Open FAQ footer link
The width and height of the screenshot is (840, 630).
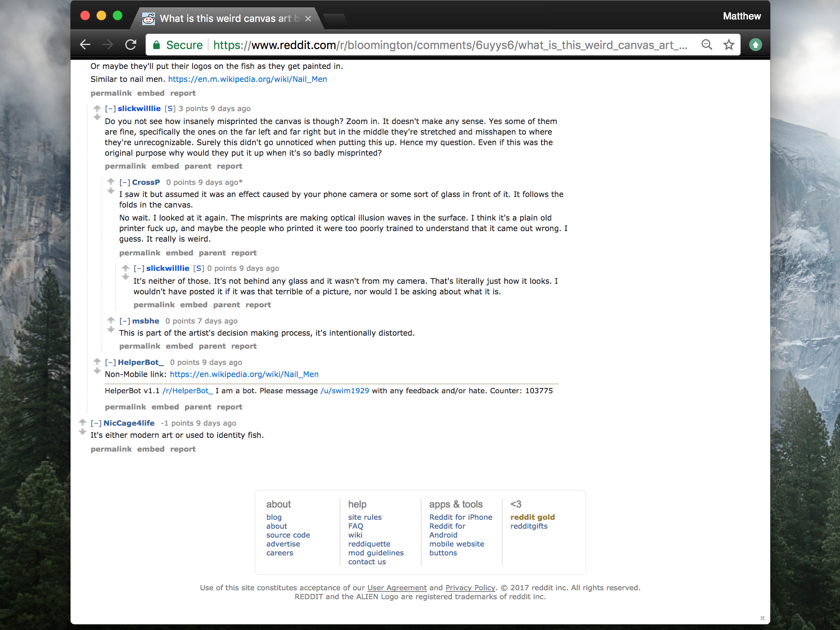[x=356, y=526]
